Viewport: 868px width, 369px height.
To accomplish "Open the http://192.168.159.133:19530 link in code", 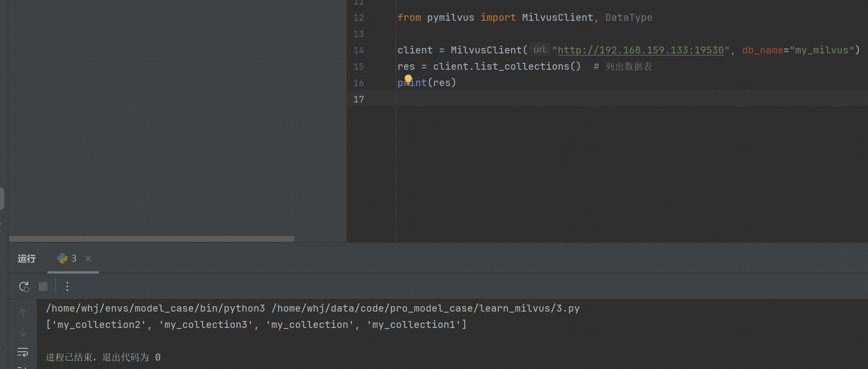I will click(640, 50).
